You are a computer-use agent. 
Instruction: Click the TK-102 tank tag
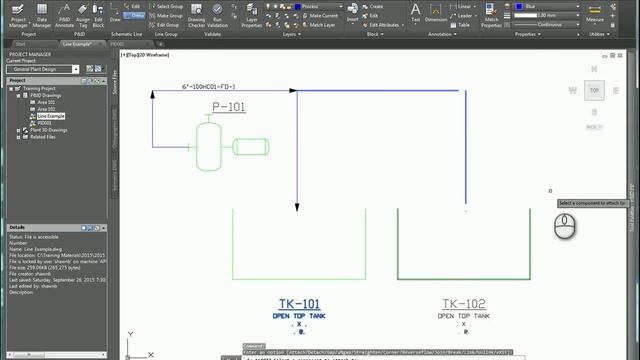click(464, 304)
